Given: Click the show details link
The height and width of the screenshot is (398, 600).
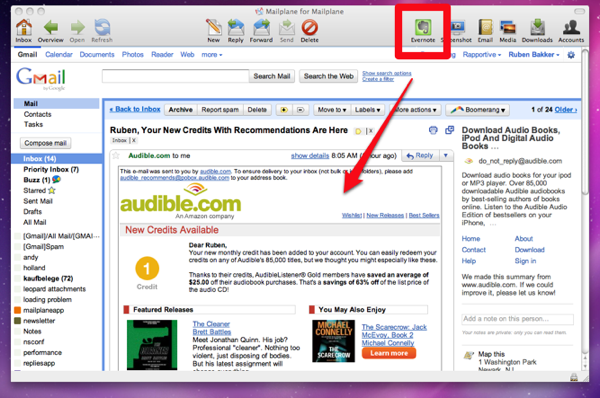Looking at the screenshot, I should [x=310, y=156].
